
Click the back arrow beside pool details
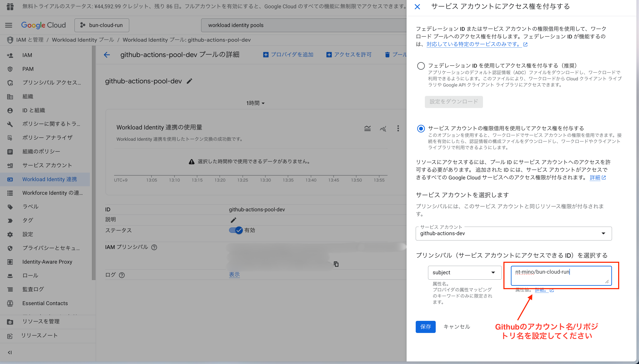(107, 55)
